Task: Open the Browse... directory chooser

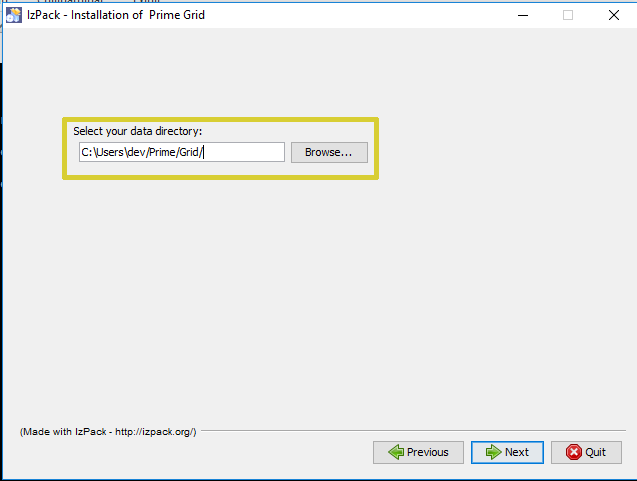Action: tap(329, 152)
